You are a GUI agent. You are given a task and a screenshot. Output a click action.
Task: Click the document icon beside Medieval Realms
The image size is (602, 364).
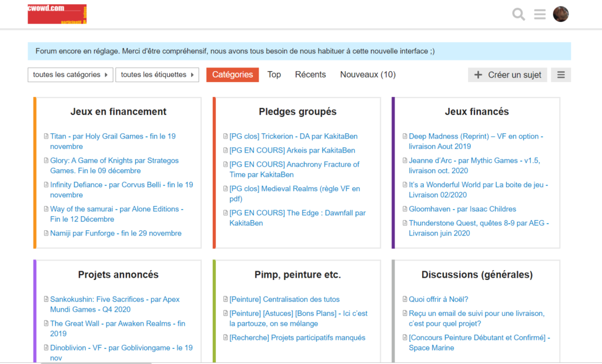tap(225, 188)
